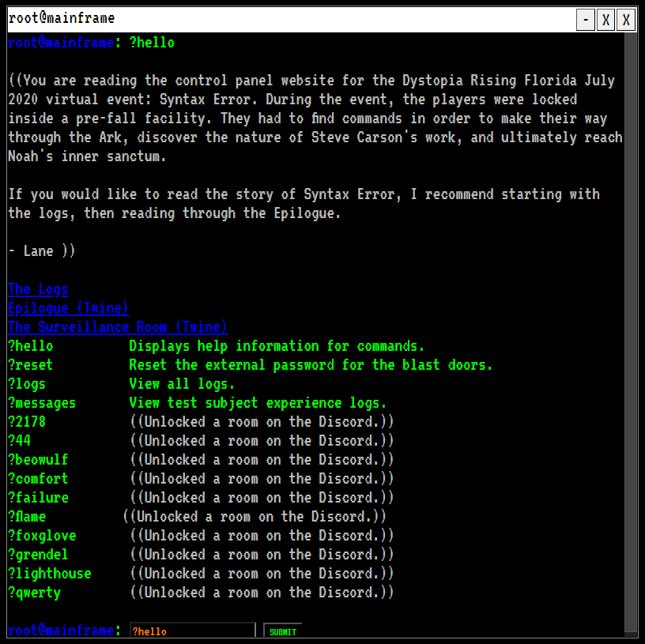Click the ?hello entry in the command list
The height and width of the screenshot is (644, 645).
[x=31, y=346]
